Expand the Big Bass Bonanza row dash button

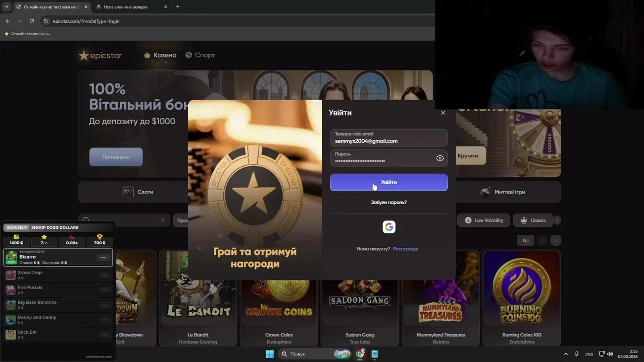105,305
